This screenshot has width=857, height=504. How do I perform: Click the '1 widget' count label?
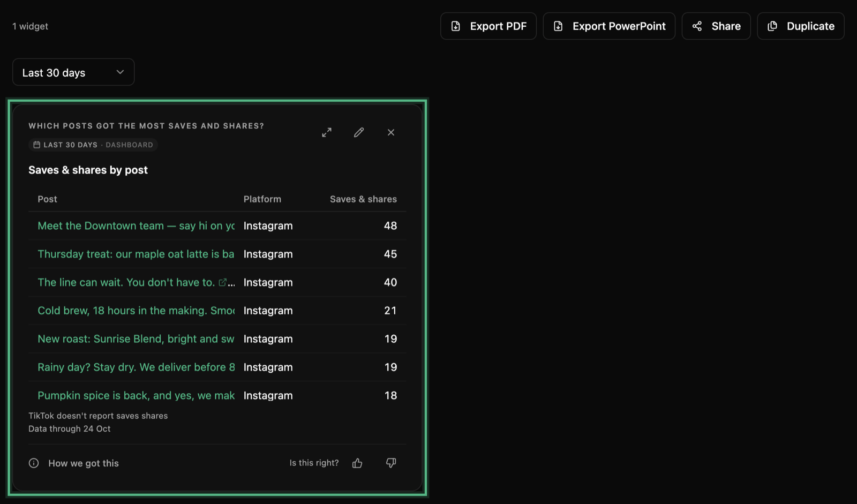tap(30, 26)
